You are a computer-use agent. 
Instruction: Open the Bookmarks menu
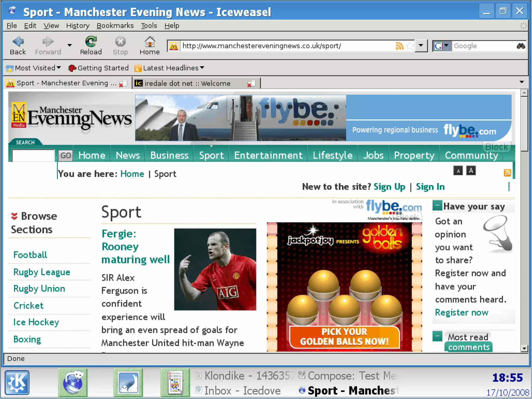[x=115, y=26]
